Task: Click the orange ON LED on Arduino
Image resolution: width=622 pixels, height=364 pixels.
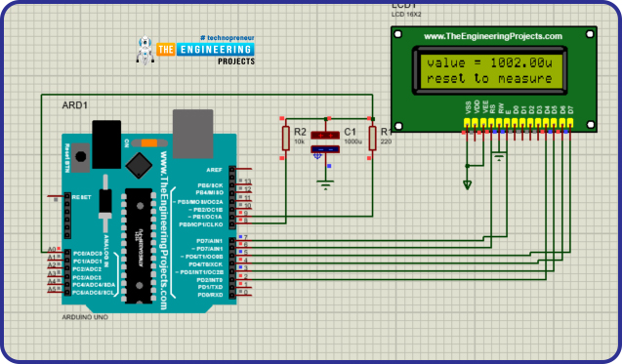Action: click(149, 143)
